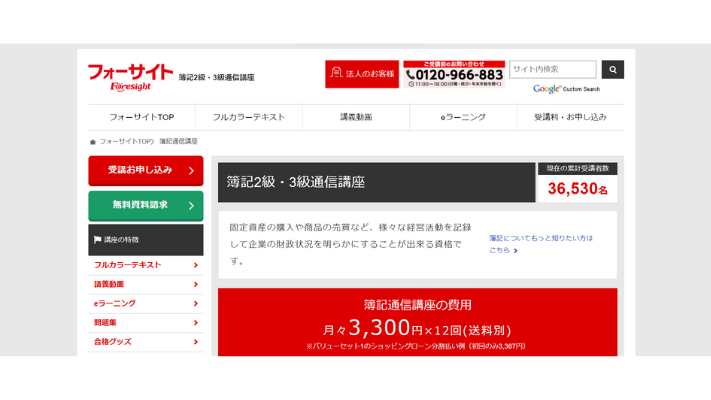Open eラーニング navigation tab
711x400 pixels.
point(463,117)
